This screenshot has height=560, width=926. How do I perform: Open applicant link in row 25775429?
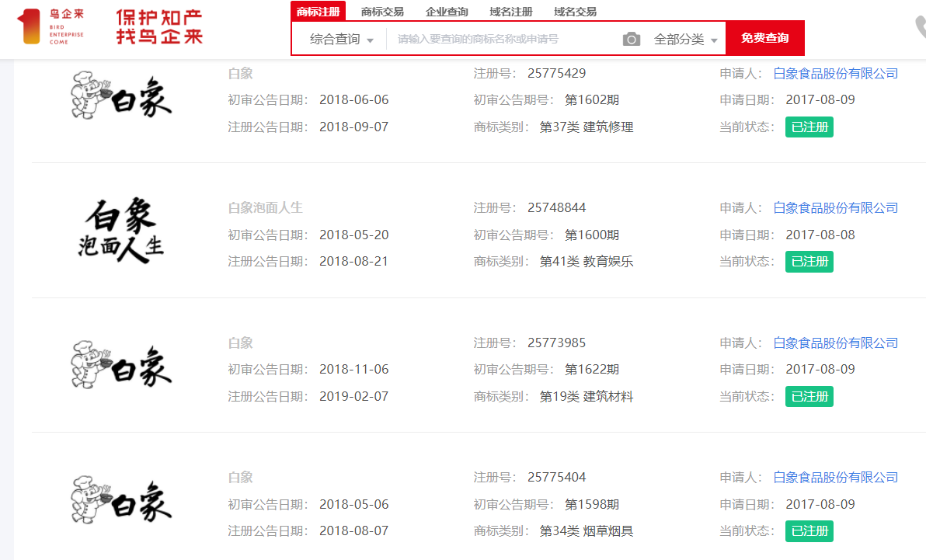point(836,73)
